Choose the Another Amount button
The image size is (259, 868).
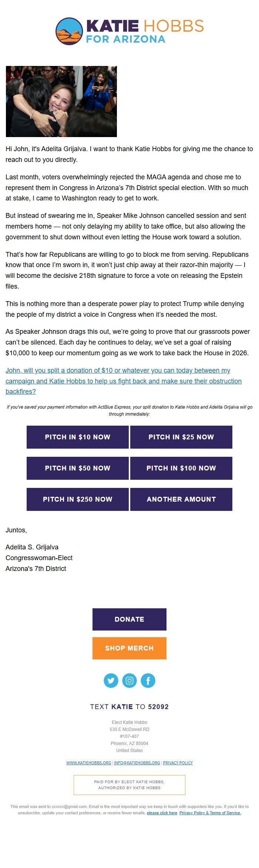(x=181, y=499)
